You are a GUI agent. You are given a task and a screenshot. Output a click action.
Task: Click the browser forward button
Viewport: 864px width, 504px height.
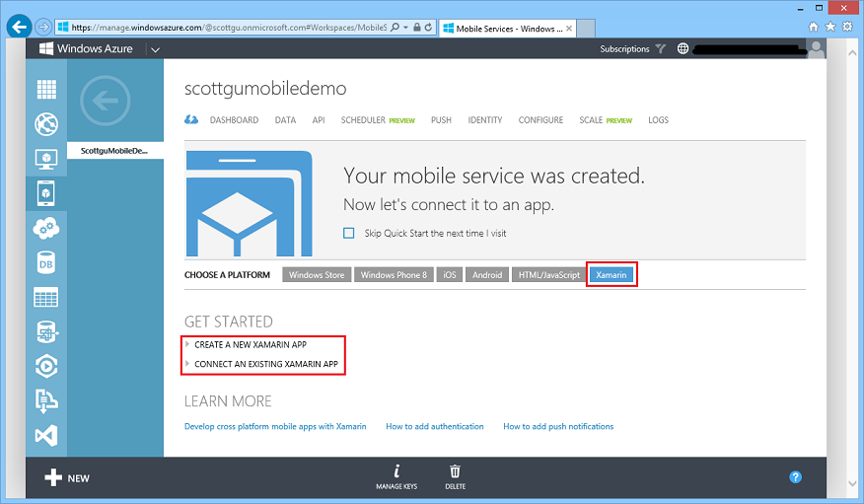point(43,27)
